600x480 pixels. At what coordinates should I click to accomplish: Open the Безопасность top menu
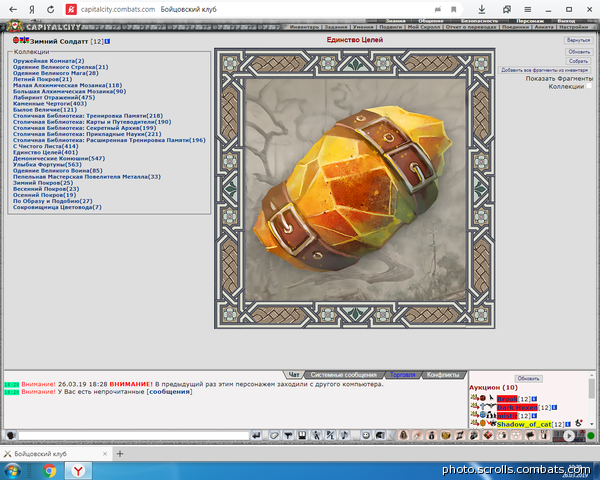point(479,21)
